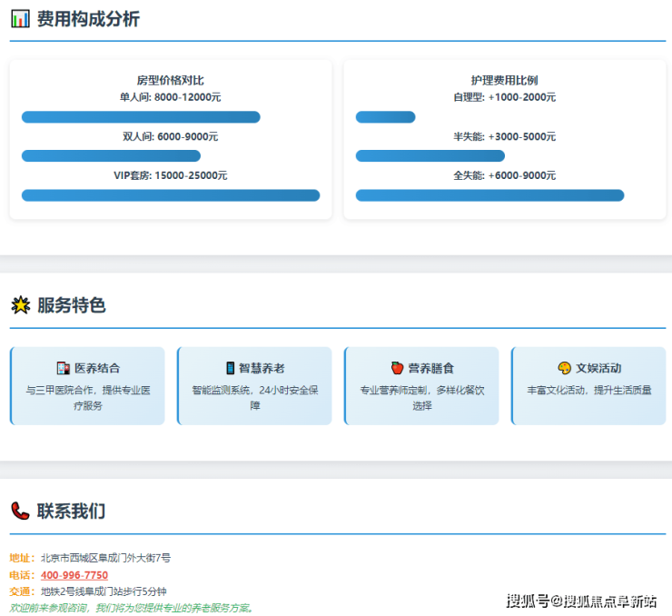672x616 pixels.
Task: Click the VIP套房 price progress bar
Action: (x=171, y=195)
